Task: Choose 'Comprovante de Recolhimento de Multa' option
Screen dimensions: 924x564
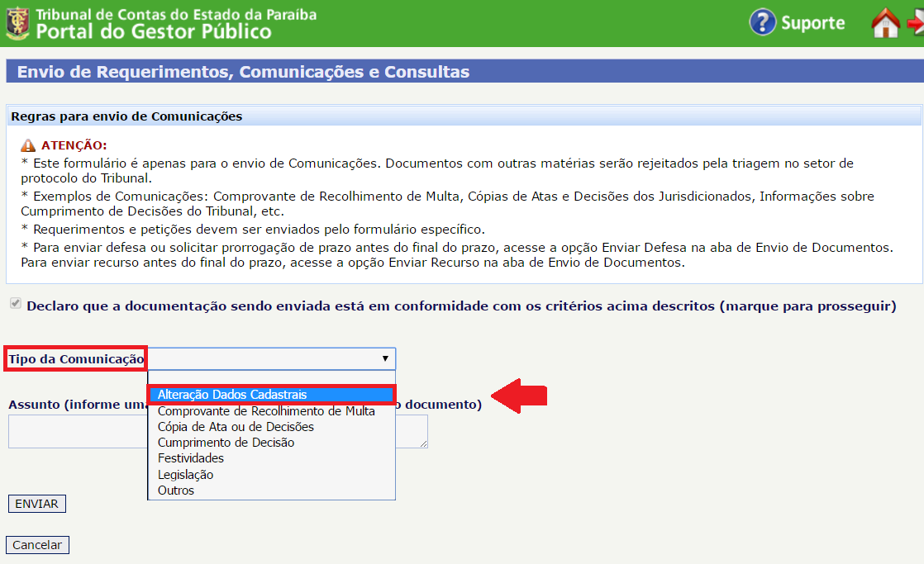Action: (266, 411)
